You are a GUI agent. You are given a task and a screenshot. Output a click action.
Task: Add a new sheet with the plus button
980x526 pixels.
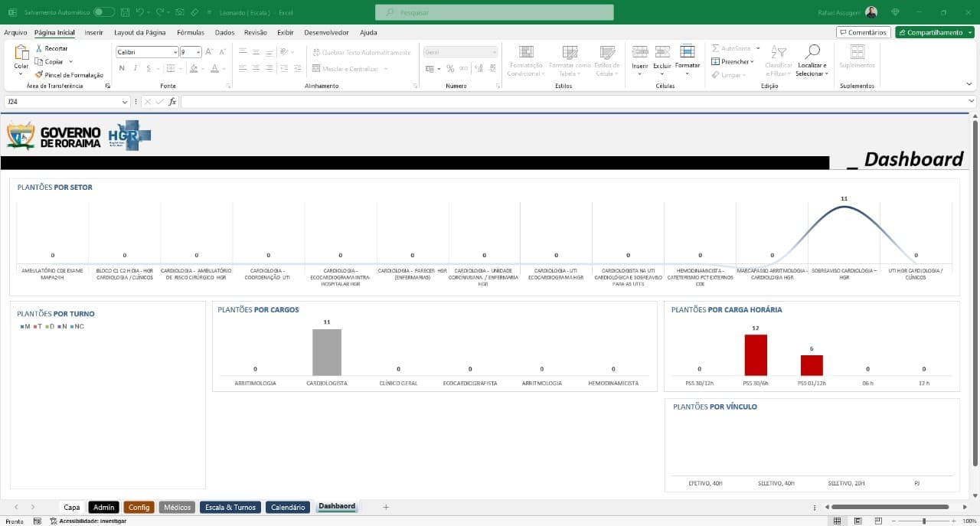[386, 507]
